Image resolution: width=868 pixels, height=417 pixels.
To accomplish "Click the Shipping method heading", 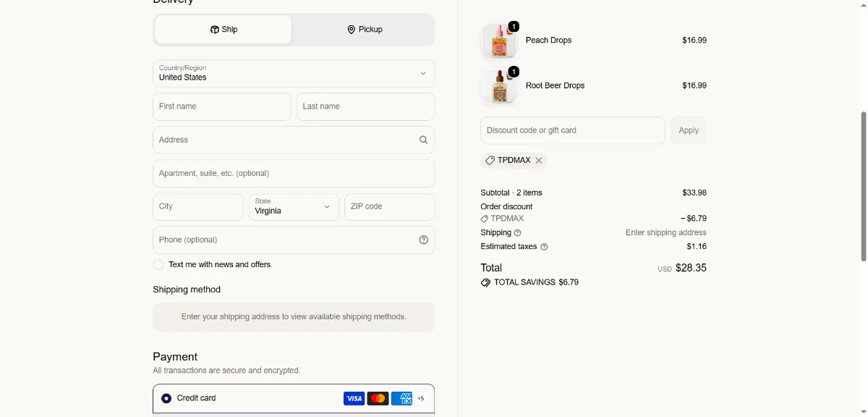I will pos(187,290).
